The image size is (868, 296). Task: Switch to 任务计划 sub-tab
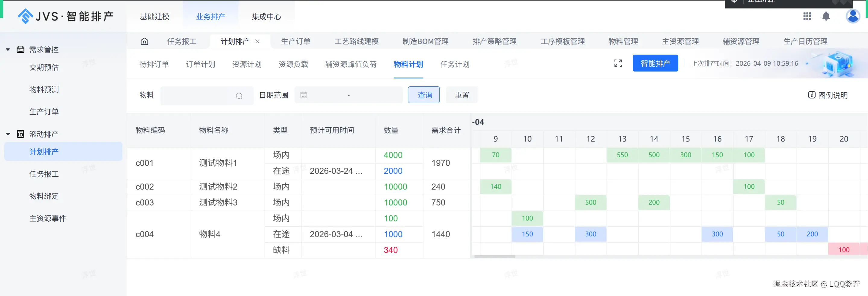(x=455, y=64)
